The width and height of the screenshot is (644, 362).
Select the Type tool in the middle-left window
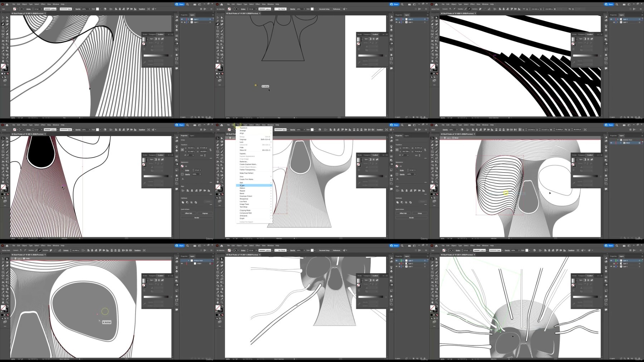(3, 148)
